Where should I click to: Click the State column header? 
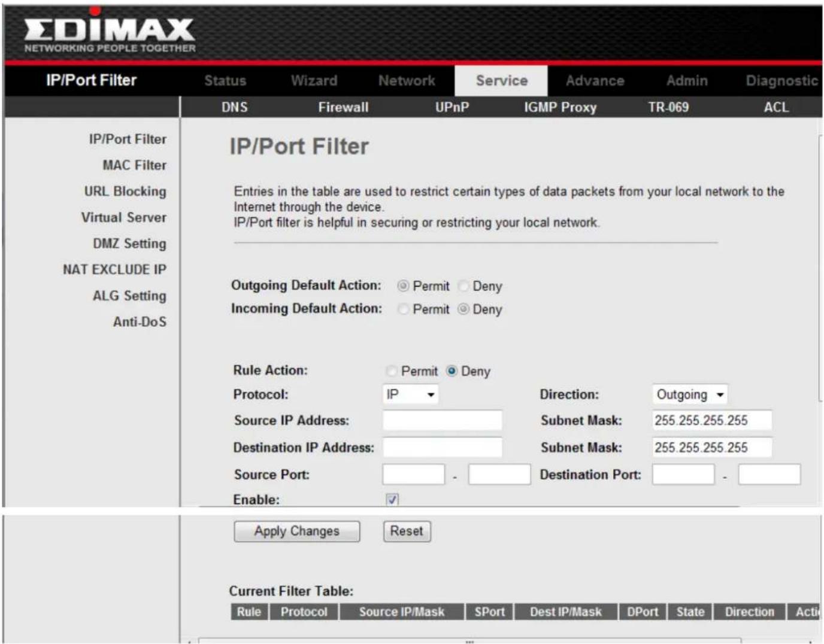click(x=690, y=612)
